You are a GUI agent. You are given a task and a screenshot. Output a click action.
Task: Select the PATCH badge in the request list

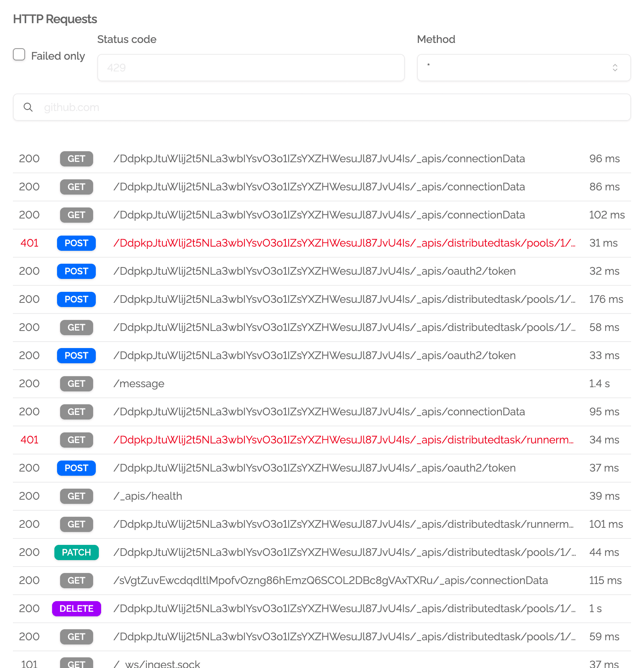[76, 552]
